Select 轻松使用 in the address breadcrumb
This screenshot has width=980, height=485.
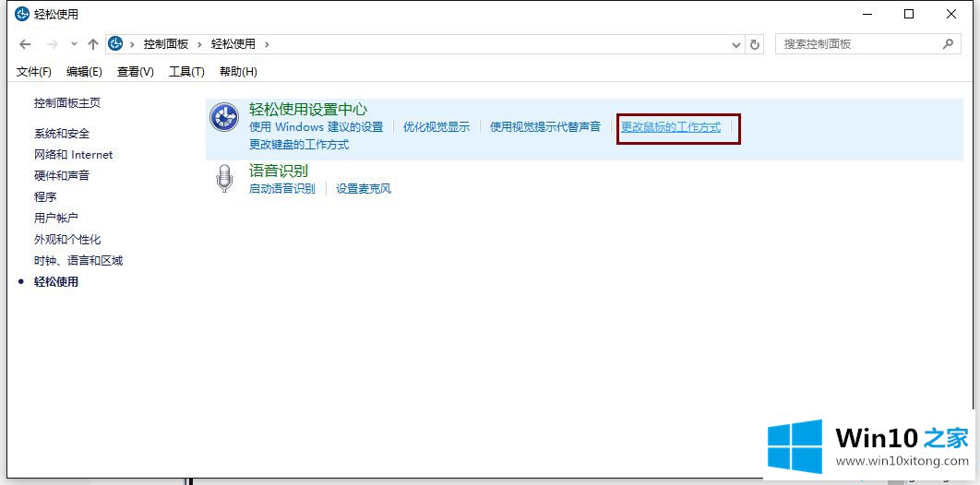233,44
